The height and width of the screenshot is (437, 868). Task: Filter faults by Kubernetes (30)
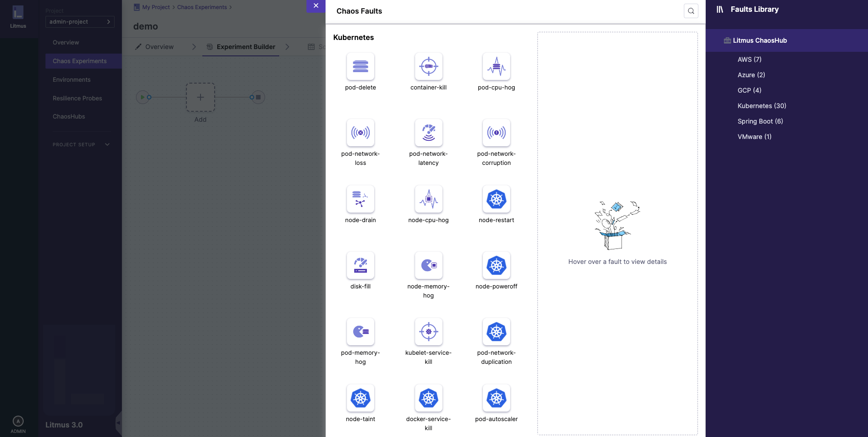point(762,106)
